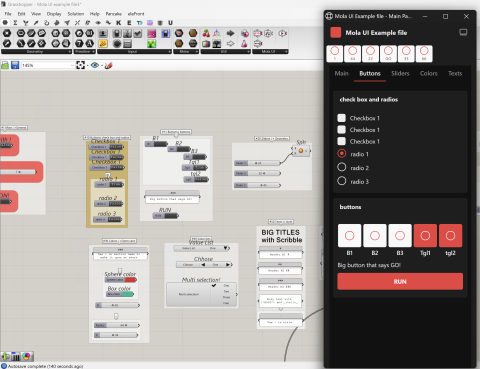
Task: Click the green Box color swatch on the canvas
Action: pyautogui.click(x=127, y=294)
